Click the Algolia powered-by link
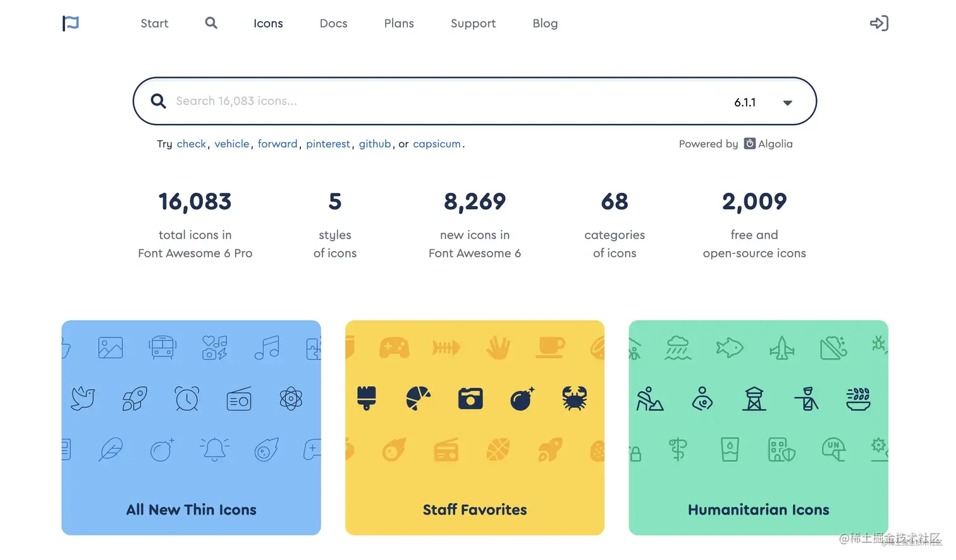956x560 pixels. pos(768,144)
